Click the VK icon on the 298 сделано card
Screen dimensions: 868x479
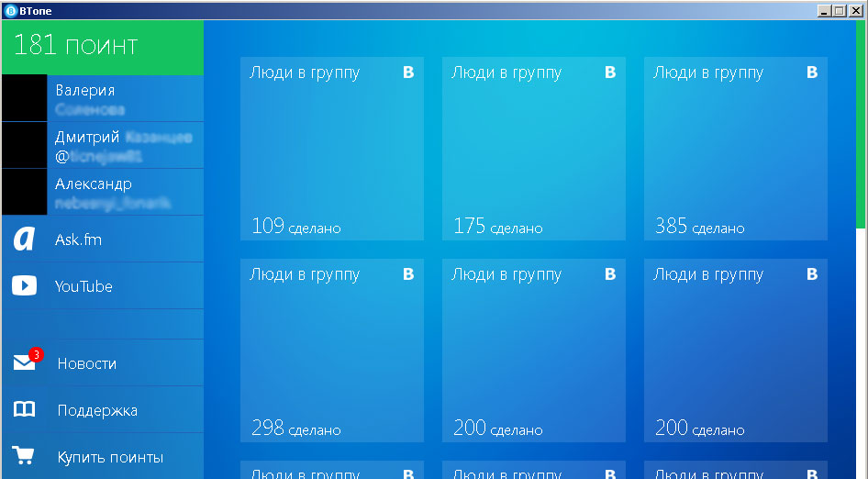[408, 274]
